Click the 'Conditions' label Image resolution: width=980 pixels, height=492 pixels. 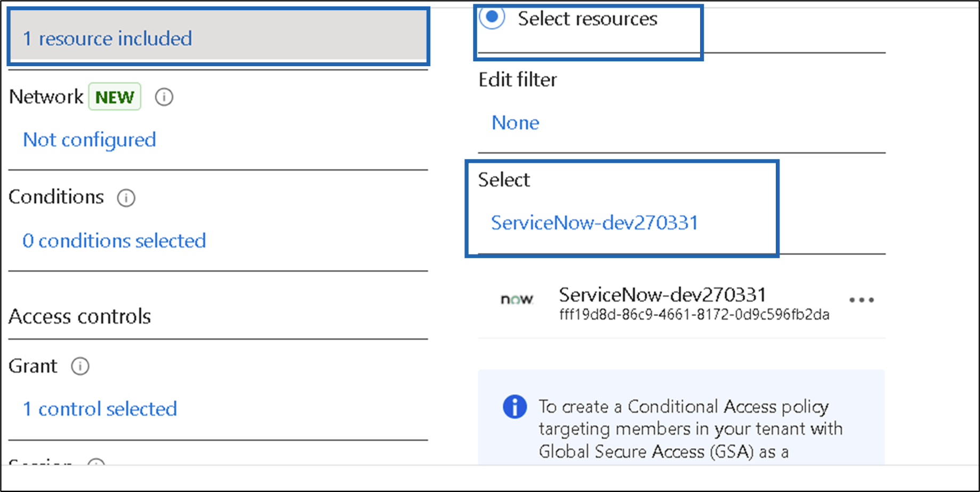[x=56, y=197]
